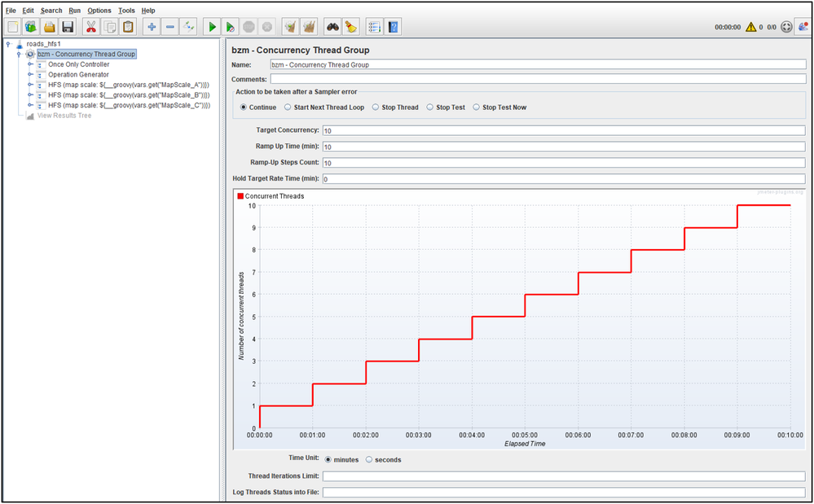Click the green Start test button
The width and height of the screenshot is (814, 504).
pyautogui.click(x=213, y=27)
